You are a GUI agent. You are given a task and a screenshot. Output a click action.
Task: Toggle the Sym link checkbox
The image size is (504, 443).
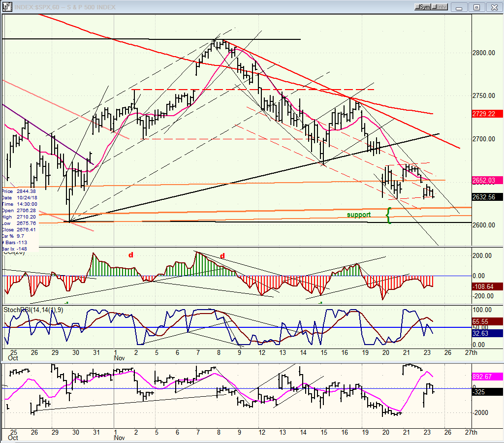(423, 7)
